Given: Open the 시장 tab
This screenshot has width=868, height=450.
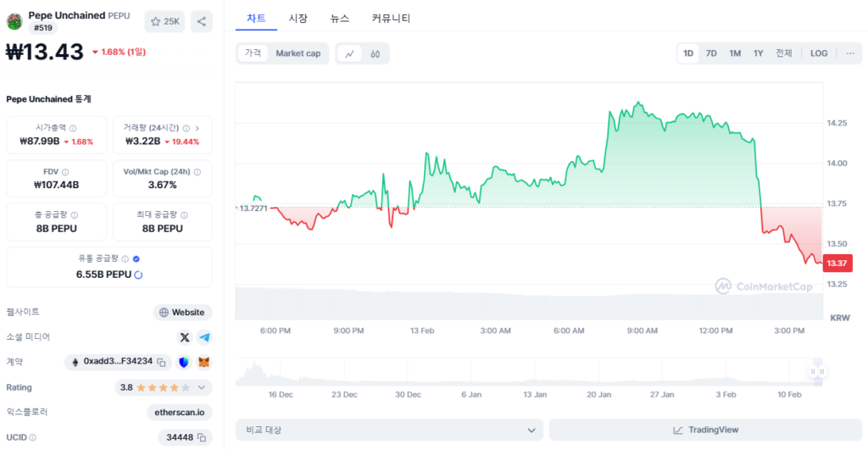Looking at the screenshot, I should (x=298, y=19).
